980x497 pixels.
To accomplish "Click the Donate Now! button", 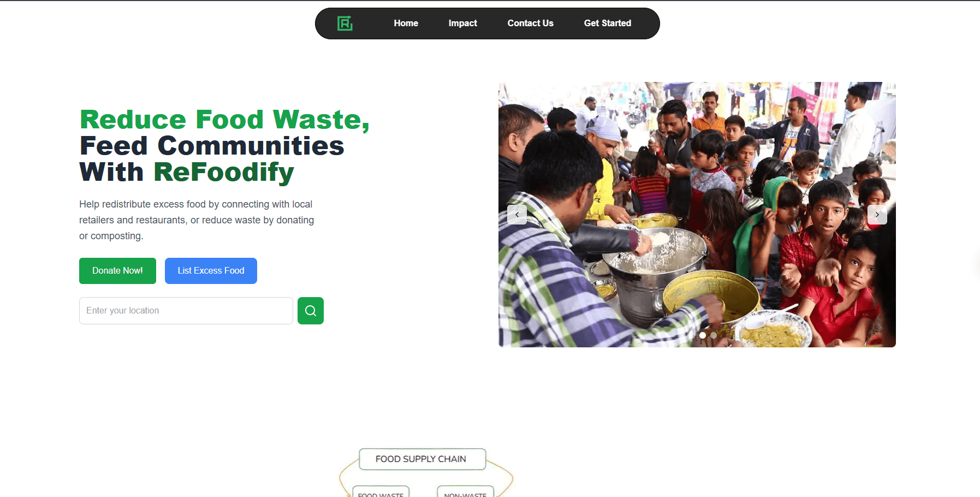I will click(117, 271).
